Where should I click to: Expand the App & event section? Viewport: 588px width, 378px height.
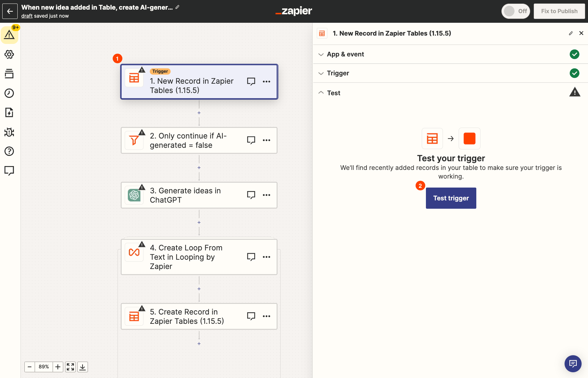coord(450,54)
